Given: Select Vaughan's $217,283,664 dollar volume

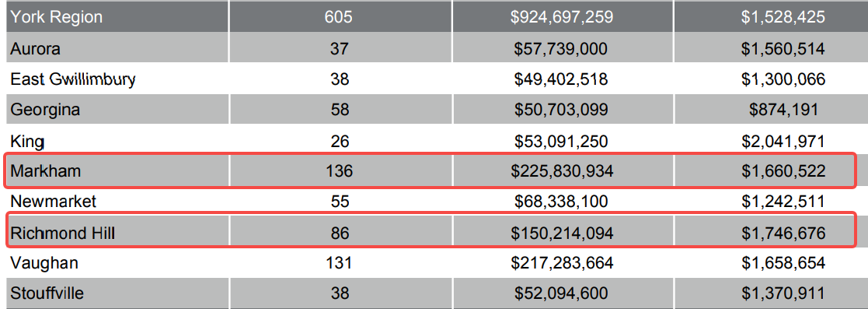Looking at the screenshot, I should point(563,262).
